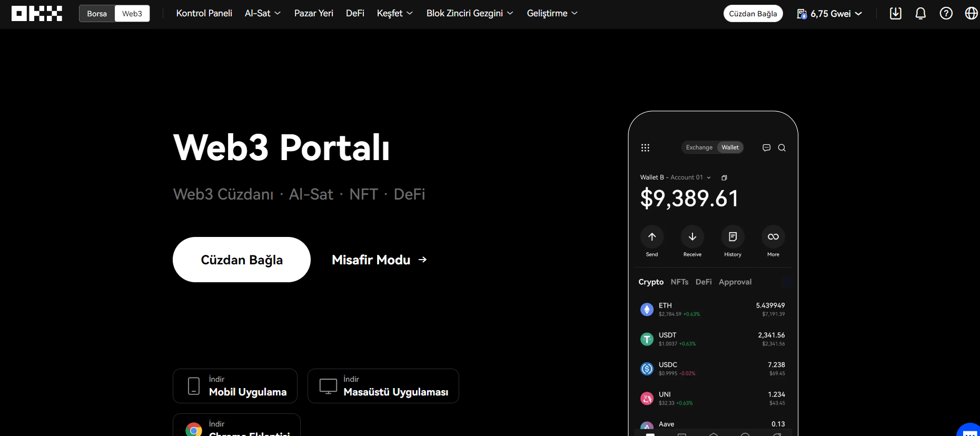Click the ETH coin icon
This screenshot has width=980, height=436.
[x=647, y=310]
